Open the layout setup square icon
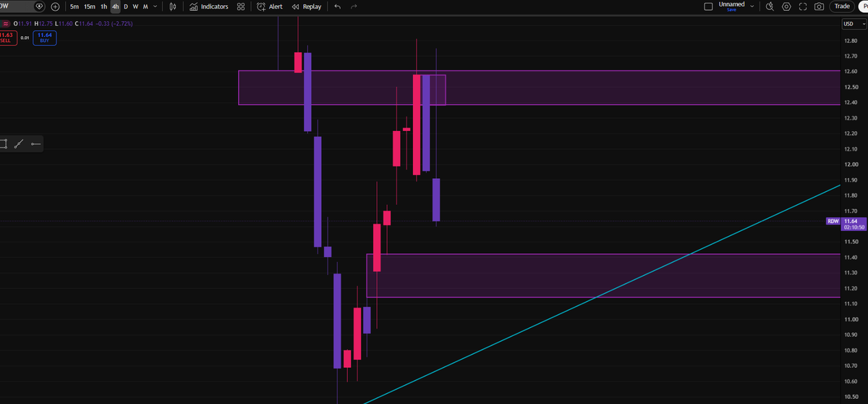This screenshot has width=868, height=404. coord(708,7)
